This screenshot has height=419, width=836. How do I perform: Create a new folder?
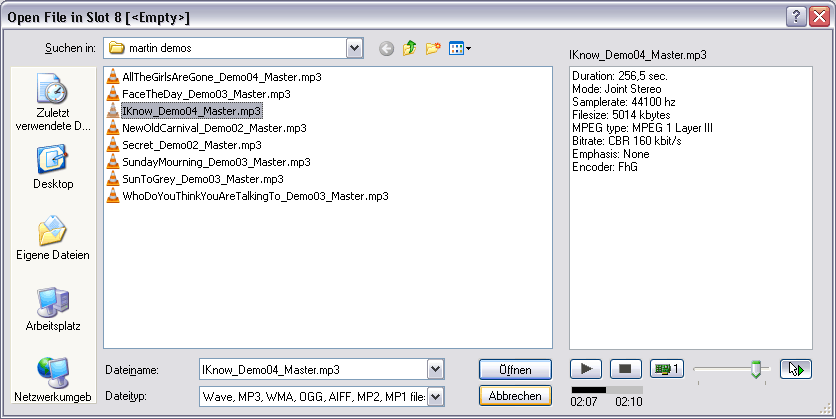pyautogui.click(x=433, y=48)
